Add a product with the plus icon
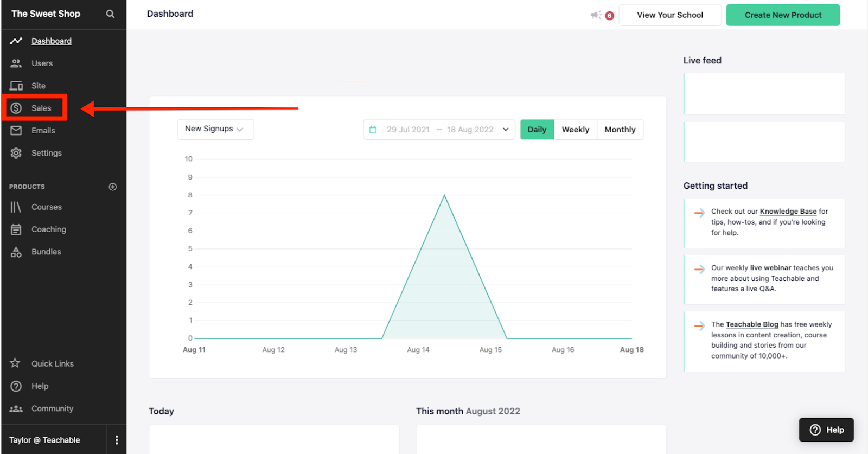This screenshot has height=454, width=868. [x=113, y=187]
